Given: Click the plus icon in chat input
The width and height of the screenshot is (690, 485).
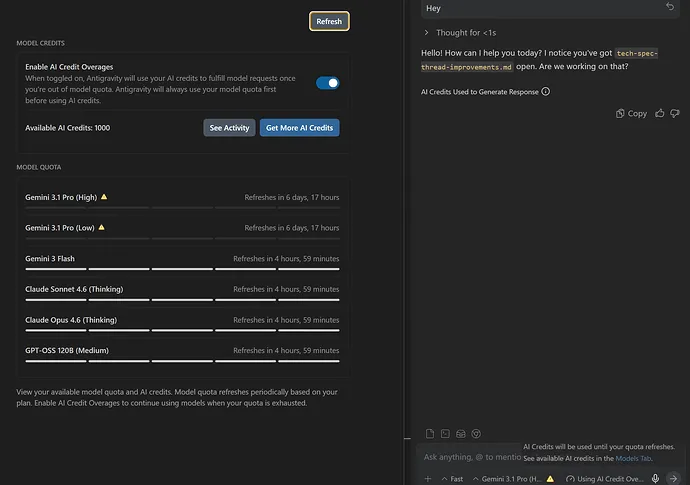Looking at the screenshot, I should click(x=428, y=479).
